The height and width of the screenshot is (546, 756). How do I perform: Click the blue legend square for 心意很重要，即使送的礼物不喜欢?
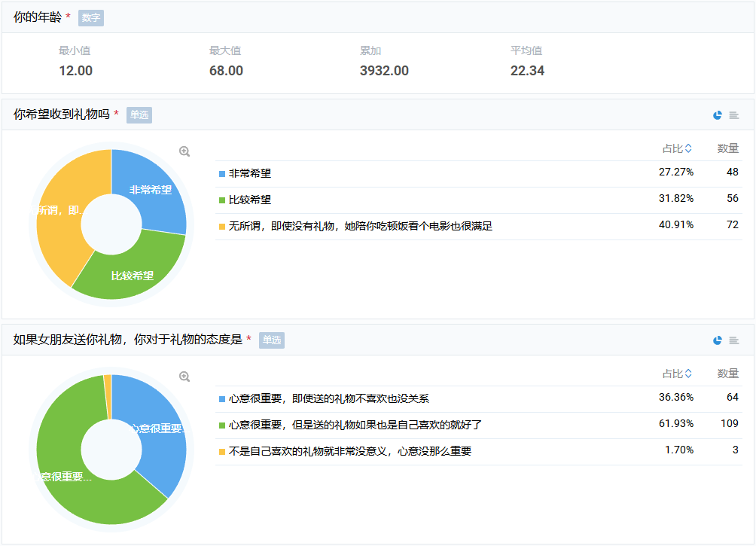[x=222, y=399]
